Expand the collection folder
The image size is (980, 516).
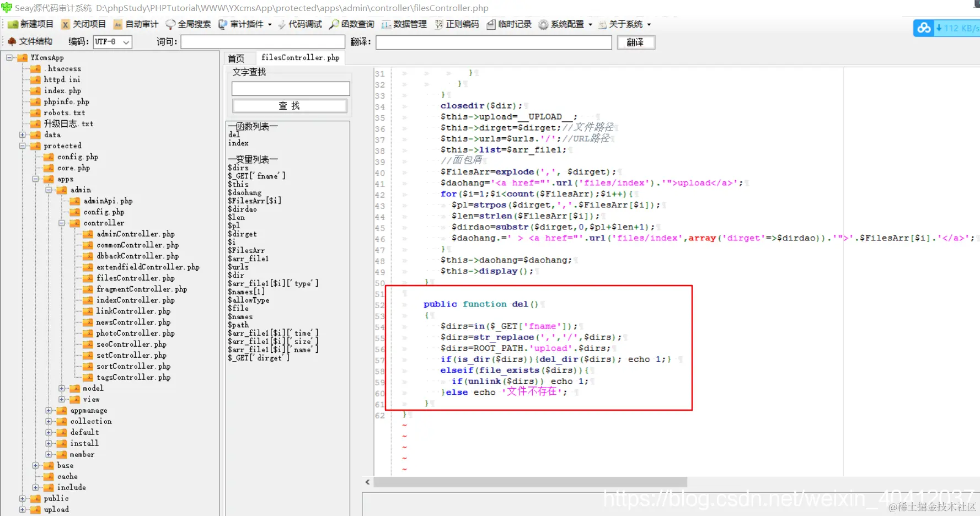pos(49,421)
